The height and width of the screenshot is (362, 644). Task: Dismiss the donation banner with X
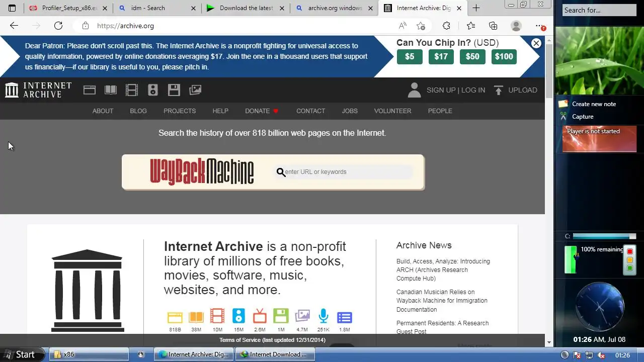[536, 43]
